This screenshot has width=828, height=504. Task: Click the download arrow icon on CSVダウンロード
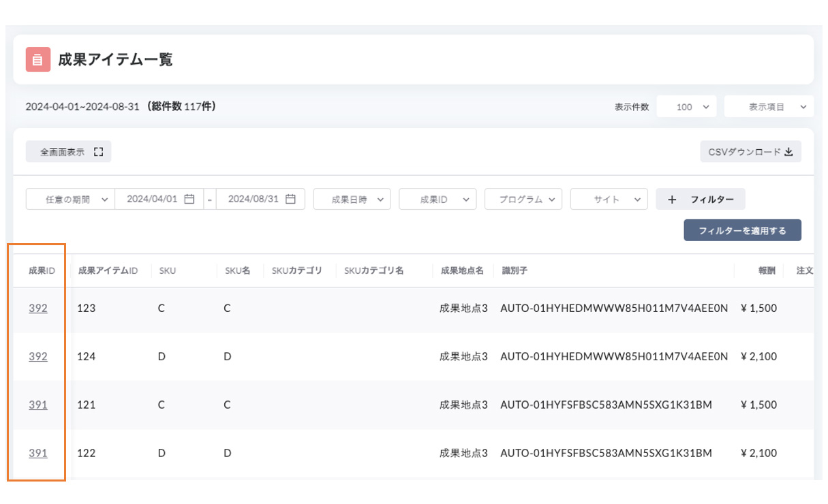click(788, 152)
